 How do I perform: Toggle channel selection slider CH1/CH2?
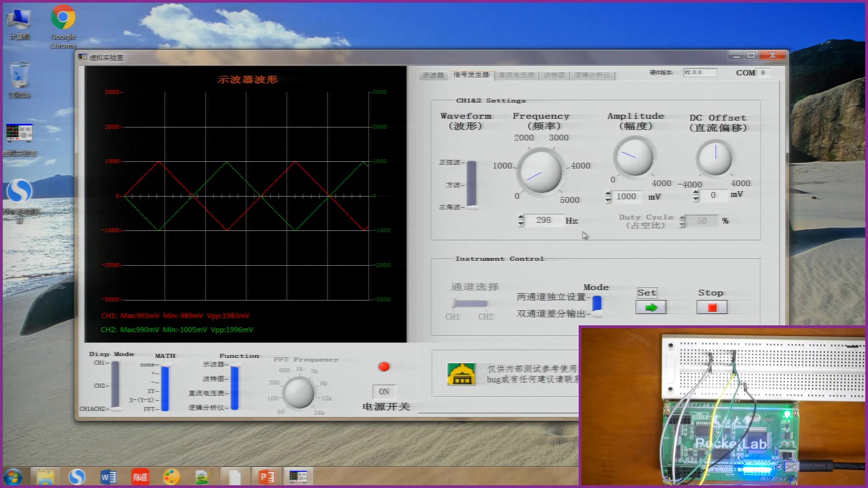(x=470, y=304)
